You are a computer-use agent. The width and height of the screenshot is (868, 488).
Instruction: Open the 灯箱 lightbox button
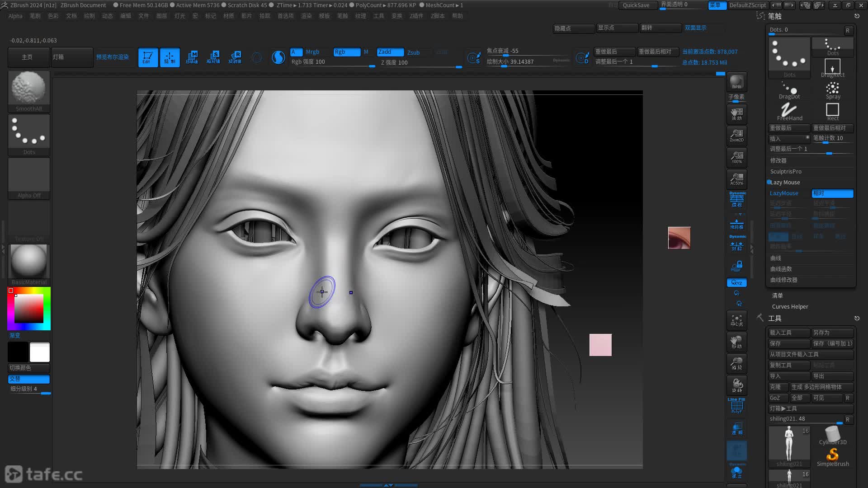[x=72, y=57]
